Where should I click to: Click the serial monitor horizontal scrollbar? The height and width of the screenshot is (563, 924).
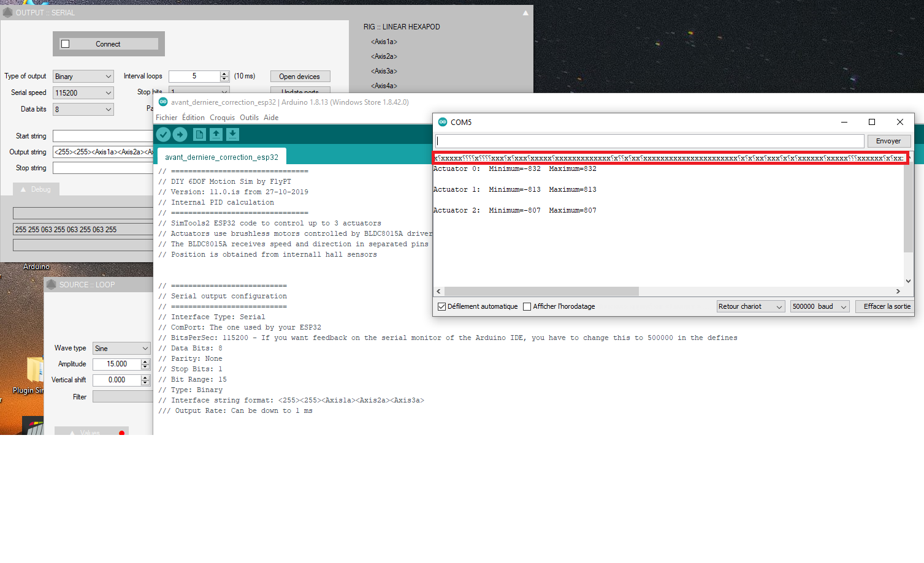point(541,292)
